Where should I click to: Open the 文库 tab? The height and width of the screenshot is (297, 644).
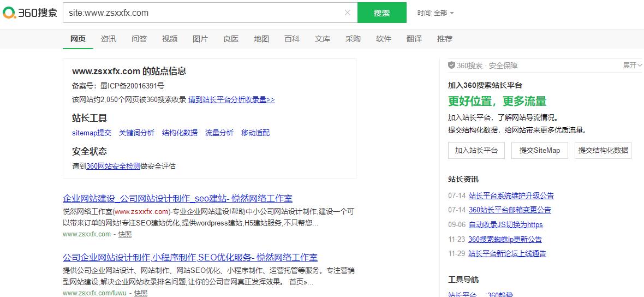point(323,39)
